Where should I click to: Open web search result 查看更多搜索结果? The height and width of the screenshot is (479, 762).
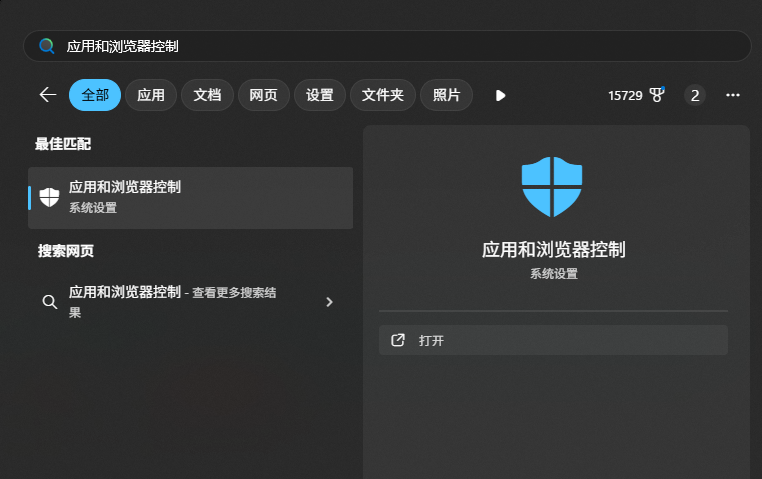[x=190, y=302]
